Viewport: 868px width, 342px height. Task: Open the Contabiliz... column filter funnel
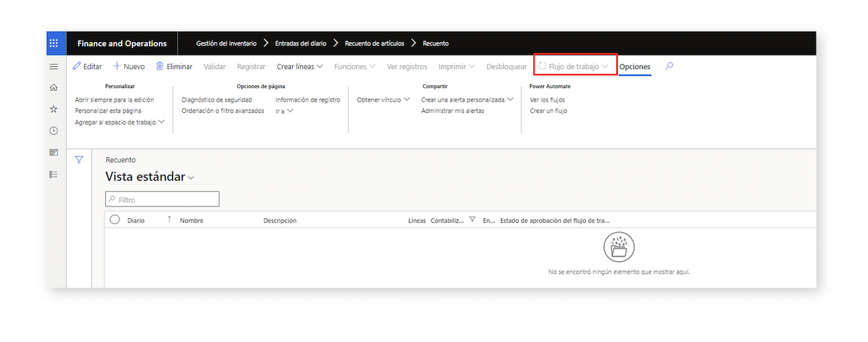(x=473, y=219)
